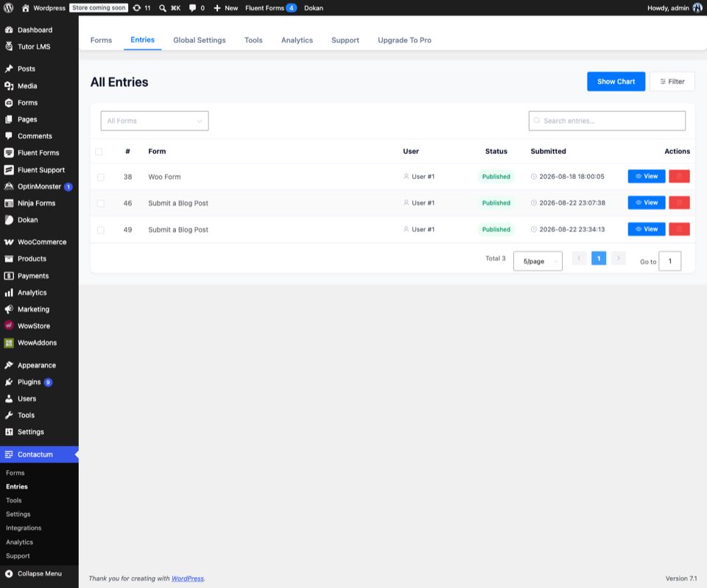Toggle the select-all checkbox in table header
The image size is (707, 588).
click(99, 152)
